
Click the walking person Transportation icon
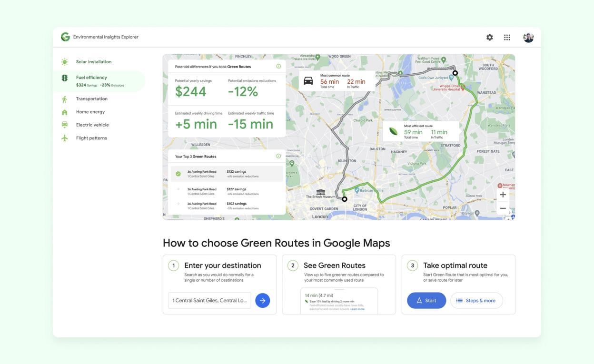pos(65,99)
